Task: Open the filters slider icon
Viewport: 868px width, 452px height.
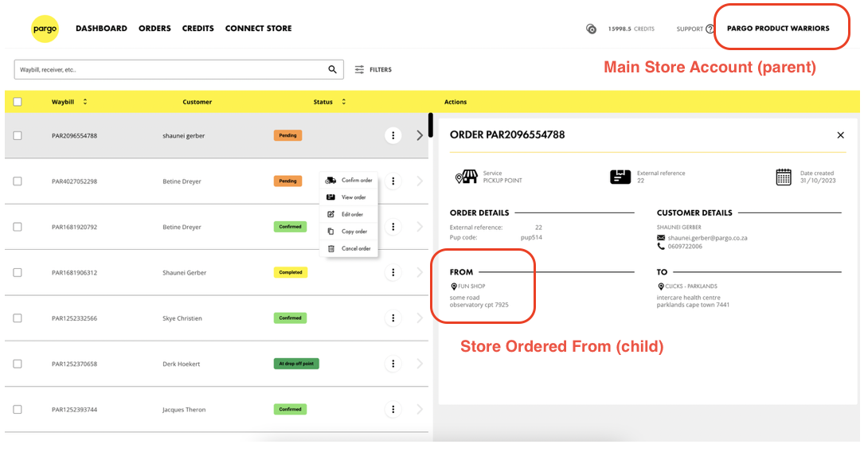Action: pyautogui.click(x=359, y=69)
